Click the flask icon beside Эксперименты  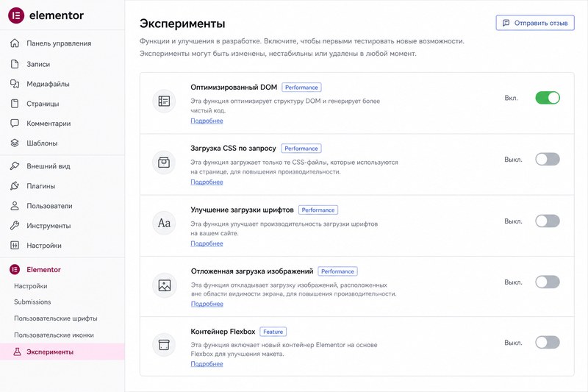point(17,352)
